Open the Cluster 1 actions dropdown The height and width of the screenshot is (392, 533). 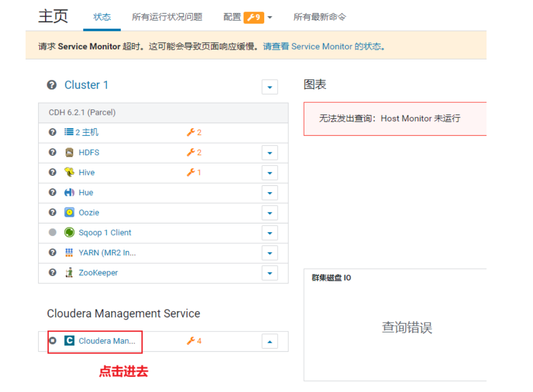click(x=269, y=87)
